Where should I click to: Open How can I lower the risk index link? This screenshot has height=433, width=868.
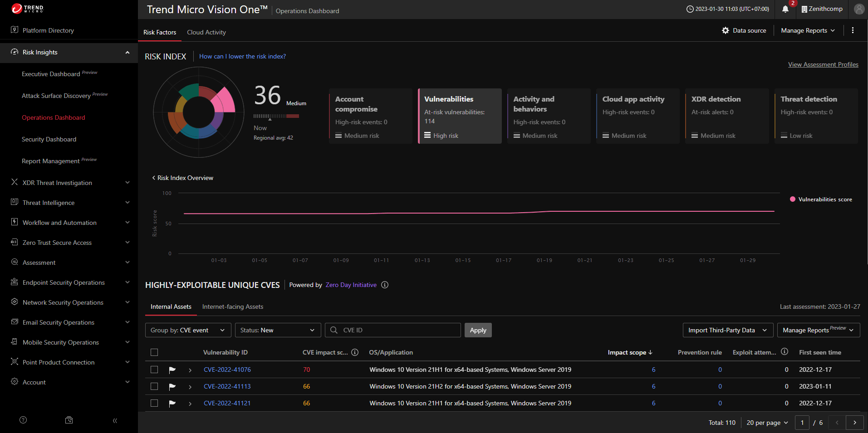click(242, 56)
